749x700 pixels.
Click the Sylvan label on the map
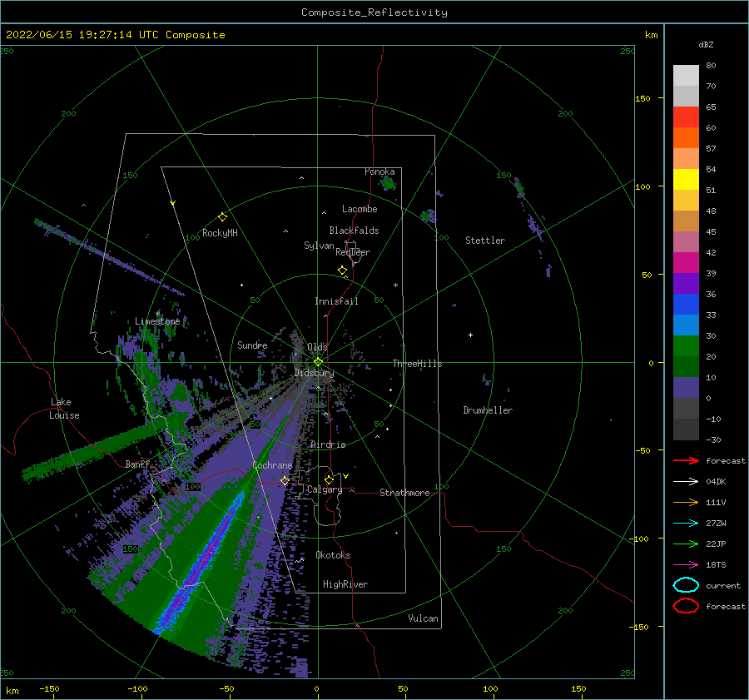click(x=319, y=246)
